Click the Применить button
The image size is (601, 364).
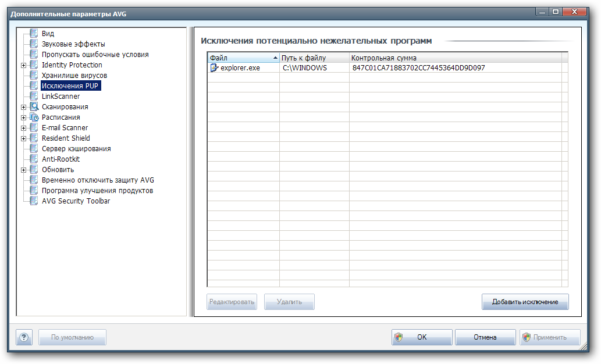(x=550, y=337)
